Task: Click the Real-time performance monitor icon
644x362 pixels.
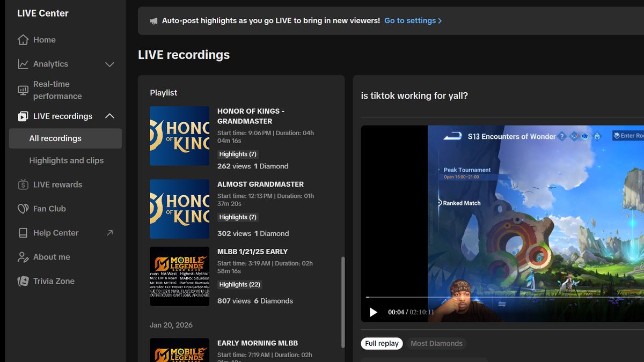Action: click(x=23, y=90)
